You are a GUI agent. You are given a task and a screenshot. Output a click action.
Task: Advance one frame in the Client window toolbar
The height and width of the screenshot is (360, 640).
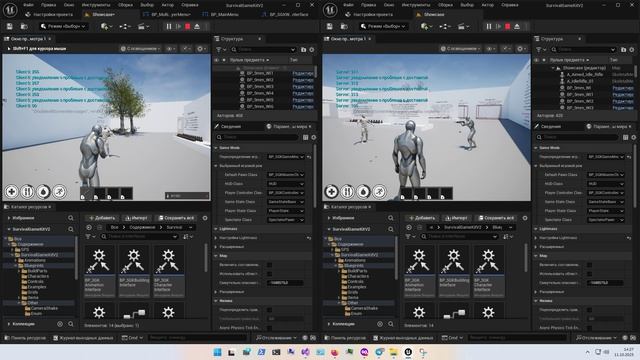pos(178,26)
